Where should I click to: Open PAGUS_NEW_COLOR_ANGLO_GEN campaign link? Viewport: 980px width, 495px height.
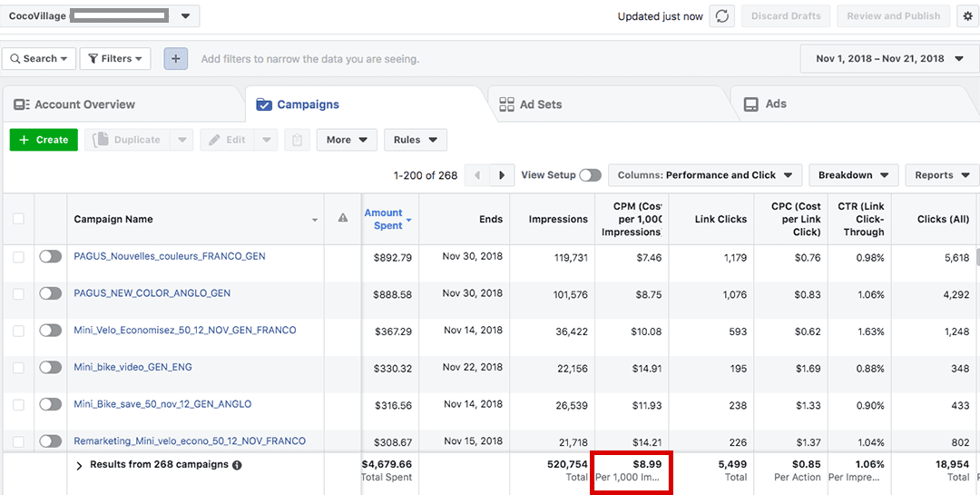pos(152,293)
